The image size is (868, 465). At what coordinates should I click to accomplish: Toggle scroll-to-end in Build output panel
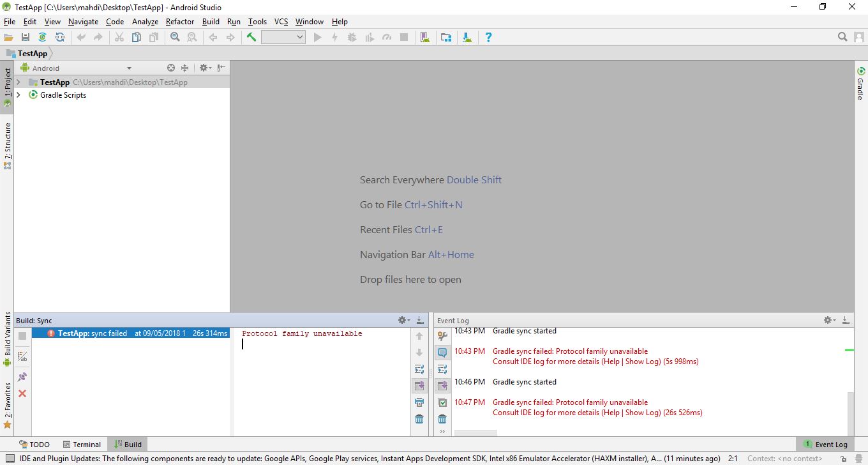coord(419,386)
